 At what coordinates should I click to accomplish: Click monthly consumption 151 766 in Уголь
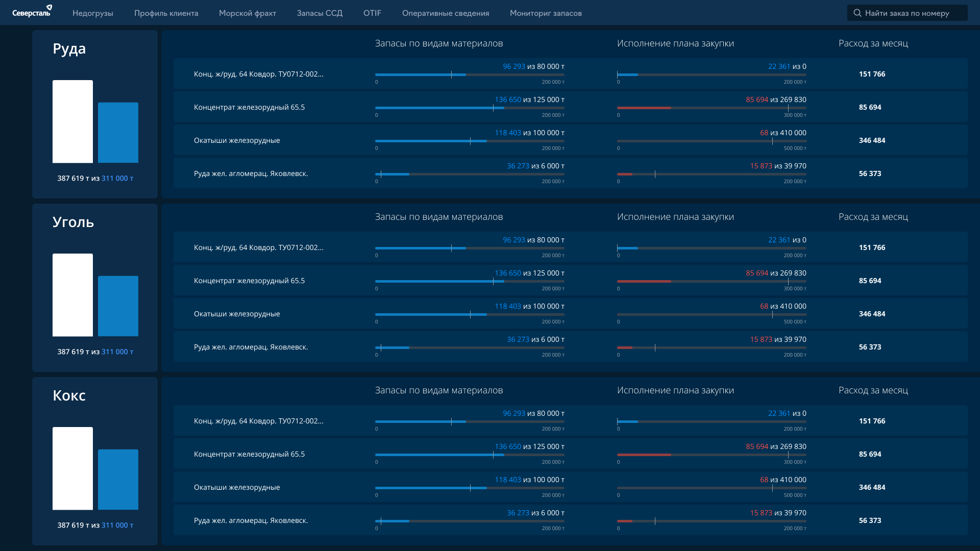coord(872,248)
